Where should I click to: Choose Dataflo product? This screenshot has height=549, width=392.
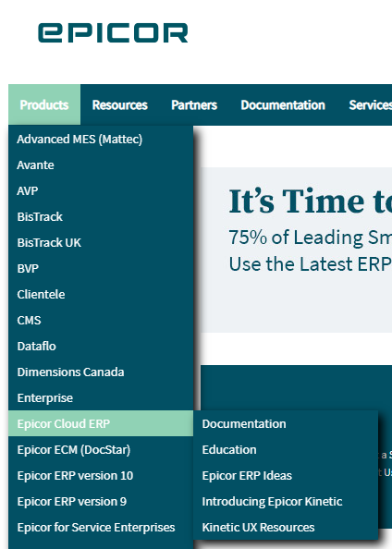pos(101,347)
